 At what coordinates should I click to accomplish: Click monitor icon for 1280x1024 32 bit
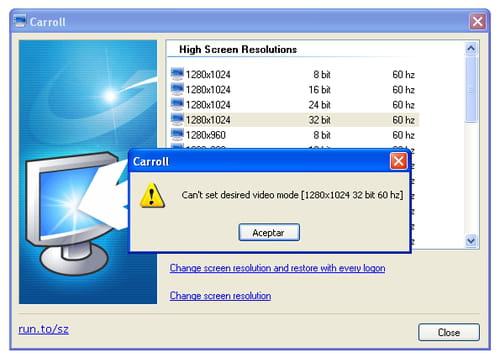177,119
